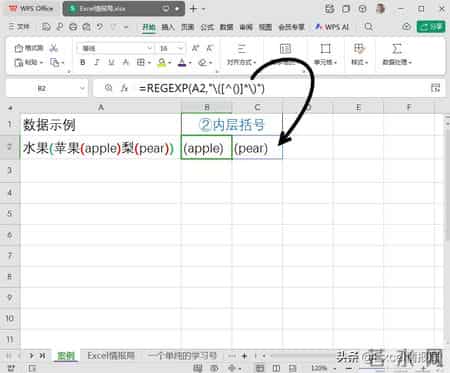The image size is (450, 373).
Task: Open the WPS AI tab
Action: (332, 27)
